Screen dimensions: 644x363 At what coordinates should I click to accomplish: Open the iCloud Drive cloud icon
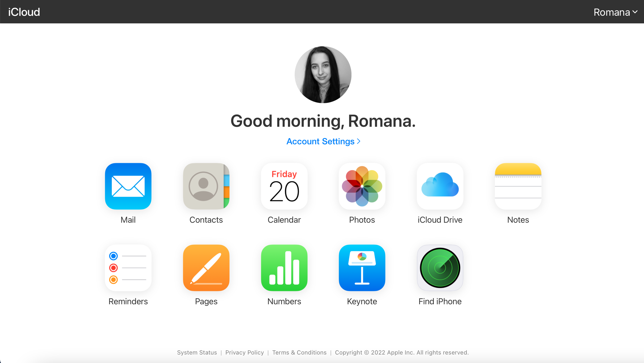click(x=440, y=186)
